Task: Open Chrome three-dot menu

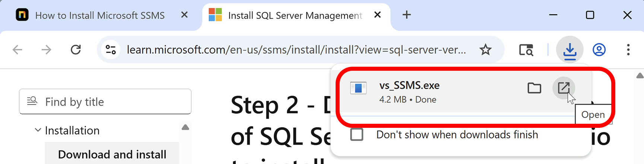Action: point(628,50)
